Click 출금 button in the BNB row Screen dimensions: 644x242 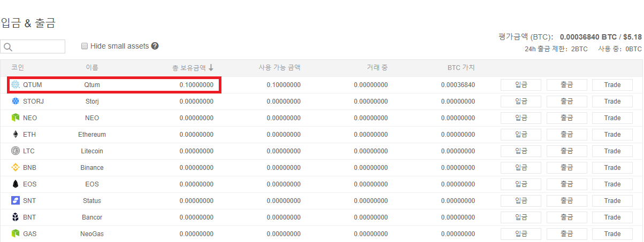(567, 168)
